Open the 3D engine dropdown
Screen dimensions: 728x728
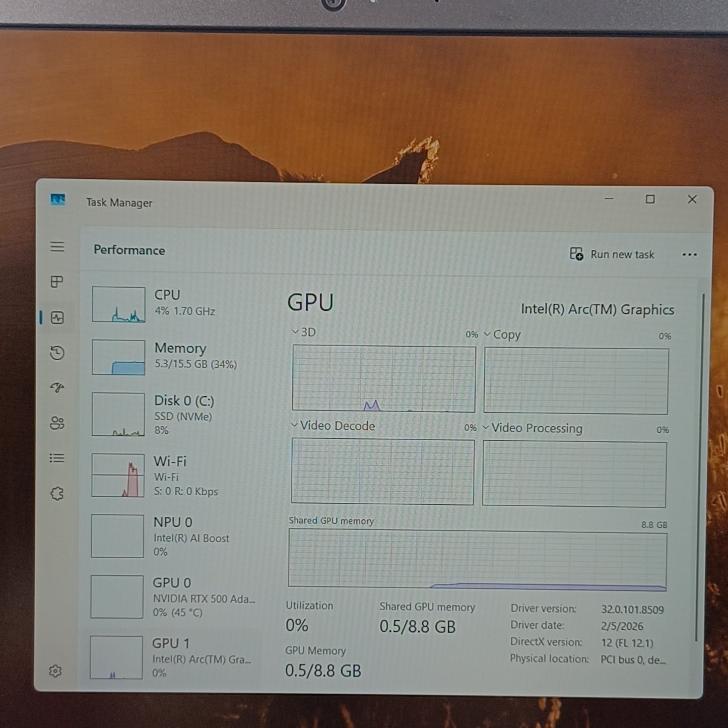[304, 332]
